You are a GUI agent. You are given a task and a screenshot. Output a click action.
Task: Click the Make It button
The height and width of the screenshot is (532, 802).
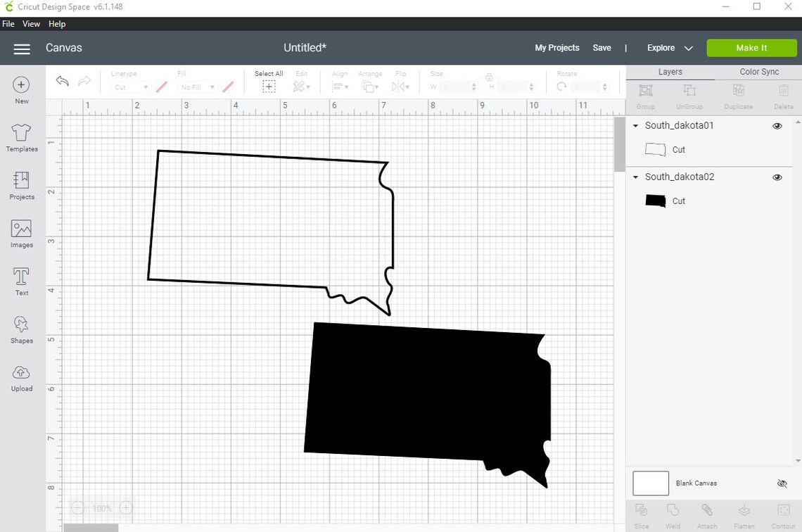pos(751,48)
